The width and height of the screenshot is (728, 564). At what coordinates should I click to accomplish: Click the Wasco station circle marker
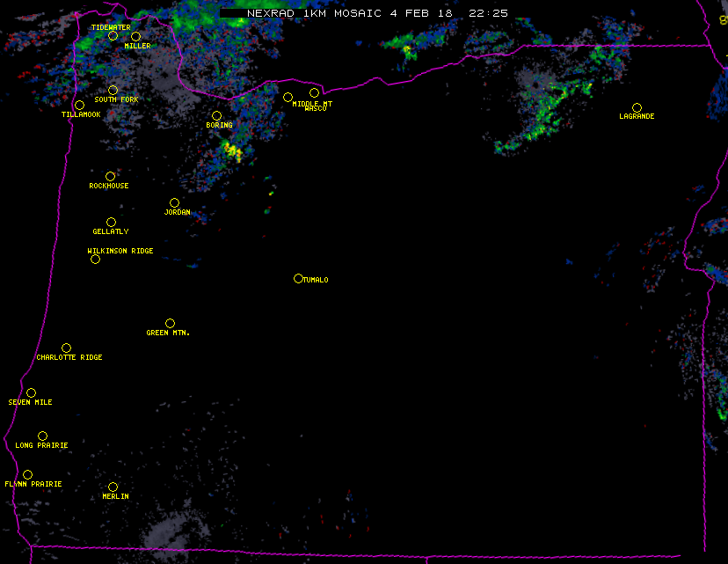tap(314, 93)
